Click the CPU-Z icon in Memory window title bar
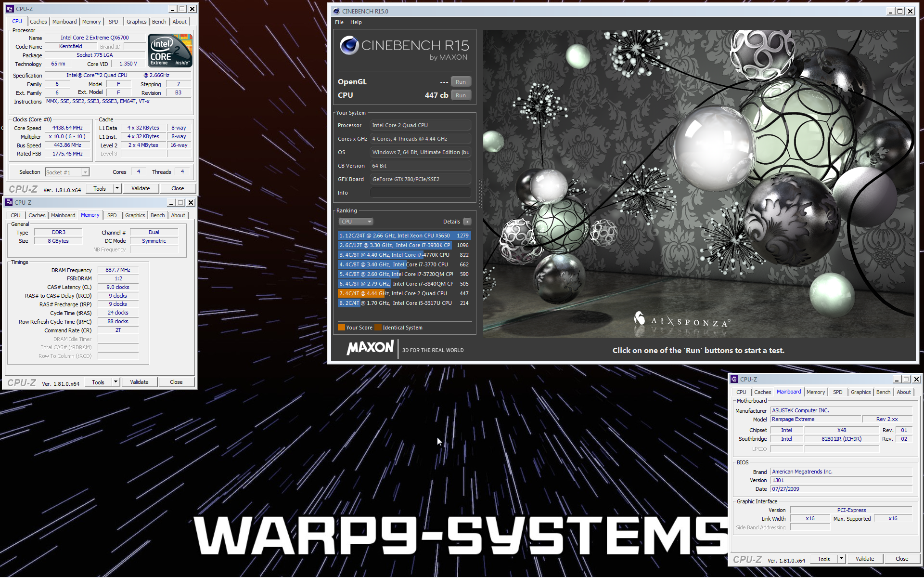924x578 pixels. tap(8, 202)
